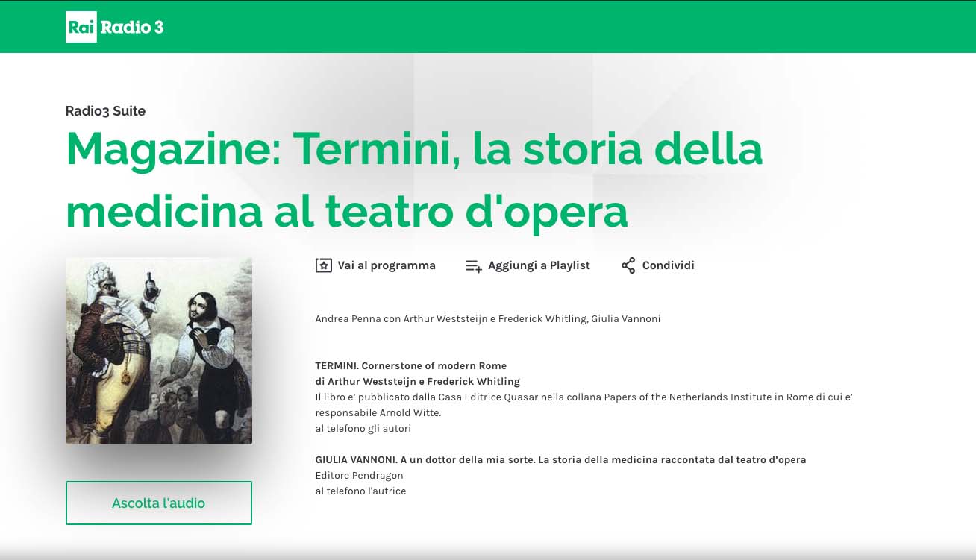The height and width of the screenshot is (560, 976).
Task: Click the Editore Pendragon text
Action: point(359,476)
